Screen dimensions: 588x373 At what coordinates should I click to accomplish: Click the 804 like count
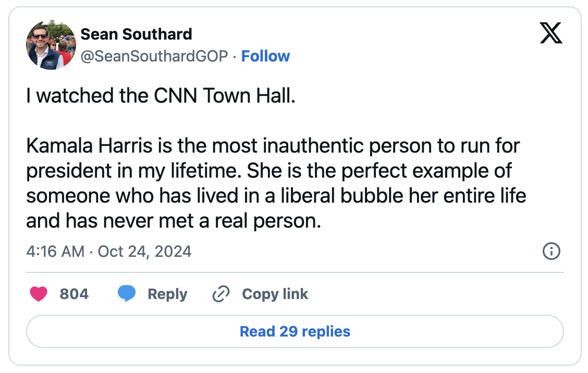tap(73, 294)
